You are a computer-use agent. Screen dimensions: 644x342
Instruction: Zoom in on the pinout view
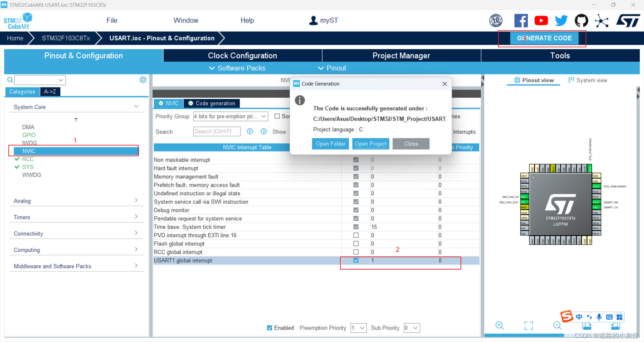point(500,326)
